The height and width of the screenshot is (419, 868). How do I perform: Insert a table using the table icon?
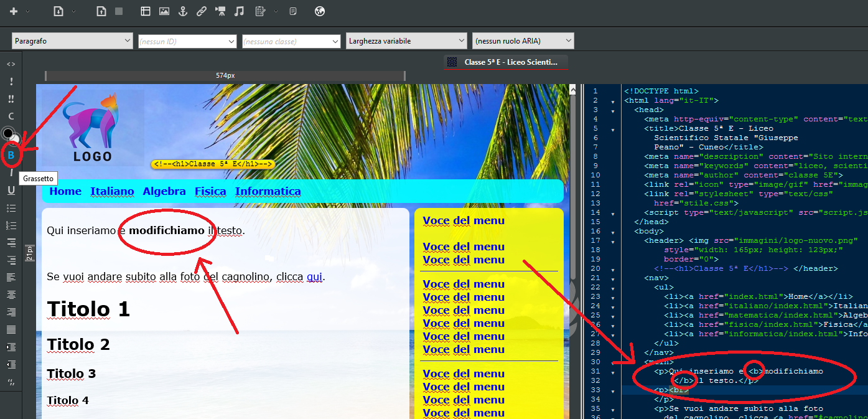coord(146,11)
